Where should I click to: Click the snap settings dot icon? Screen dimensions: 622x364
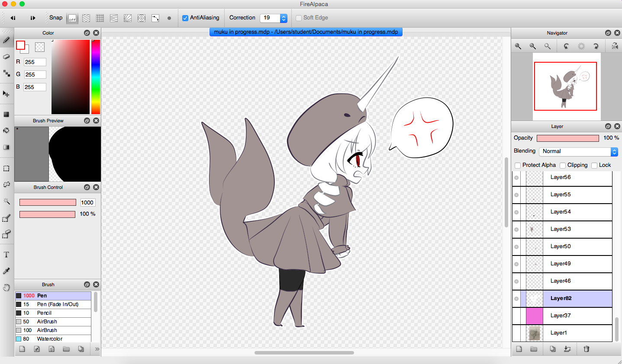[x=169, y=18]
